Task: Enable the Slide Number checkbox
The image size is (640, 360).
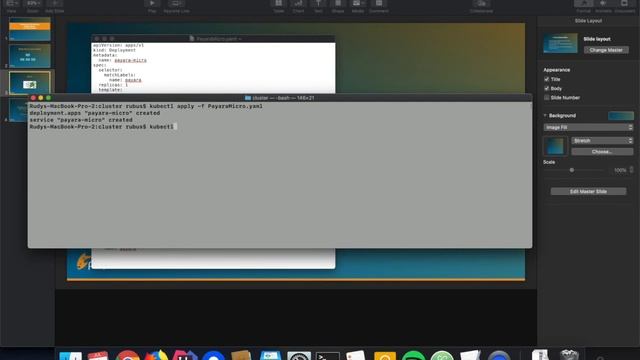Action: coord(547,98)
